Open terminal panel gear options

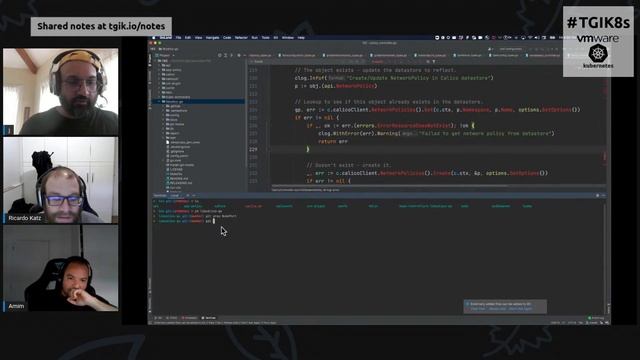tap(598, 196)
